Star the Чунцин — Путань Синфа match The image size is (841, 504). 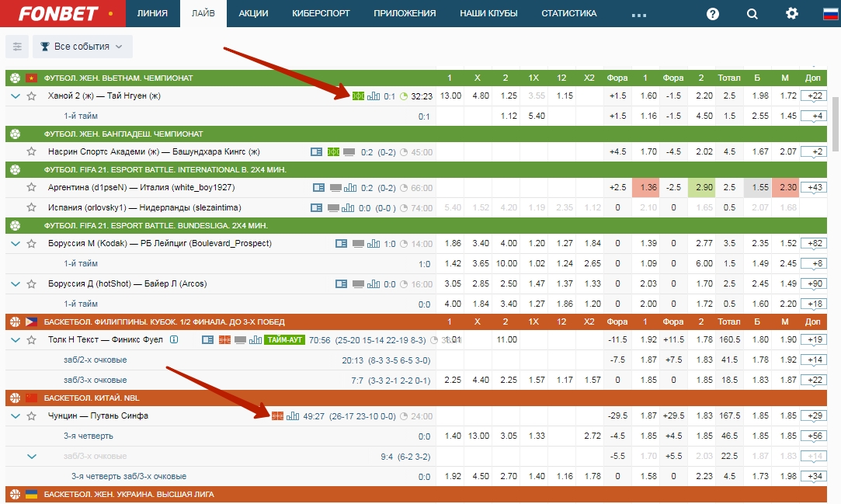coord(32,416)
